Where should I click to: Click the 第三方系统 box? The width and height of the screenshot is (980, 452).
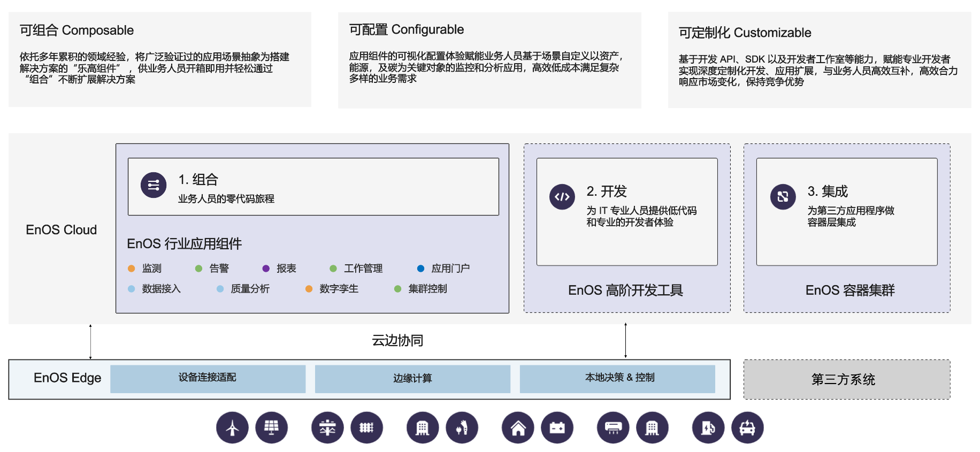[x=847, y=379]
